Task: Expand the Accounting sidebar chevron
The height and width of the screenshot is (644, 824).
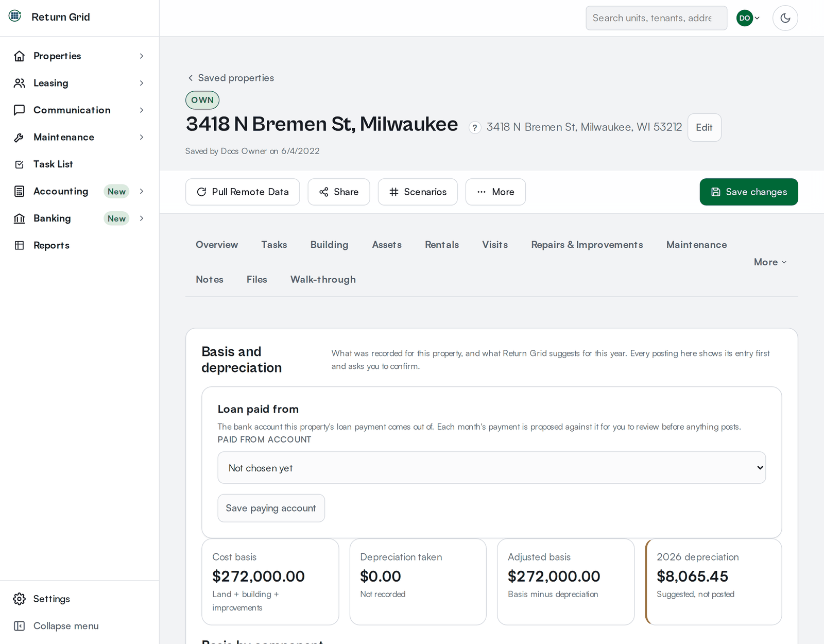Action: click(x=142, y=191)
